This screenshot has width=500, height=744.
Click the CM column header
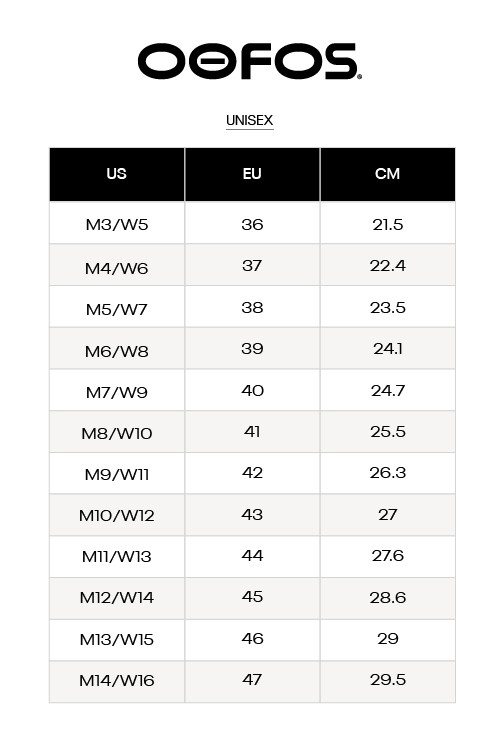point(388,174)
